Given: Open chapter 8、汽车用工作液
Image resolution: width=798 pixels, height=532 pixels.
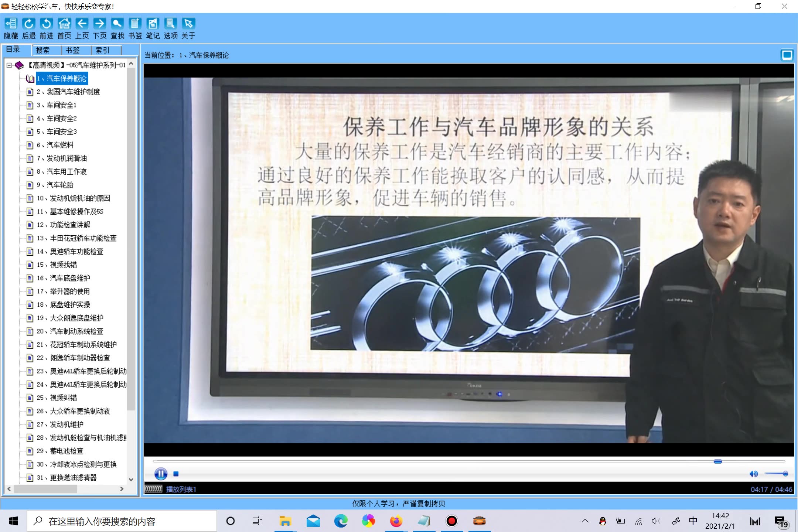Looking at the screenshot, I should (x=62, y=172).
